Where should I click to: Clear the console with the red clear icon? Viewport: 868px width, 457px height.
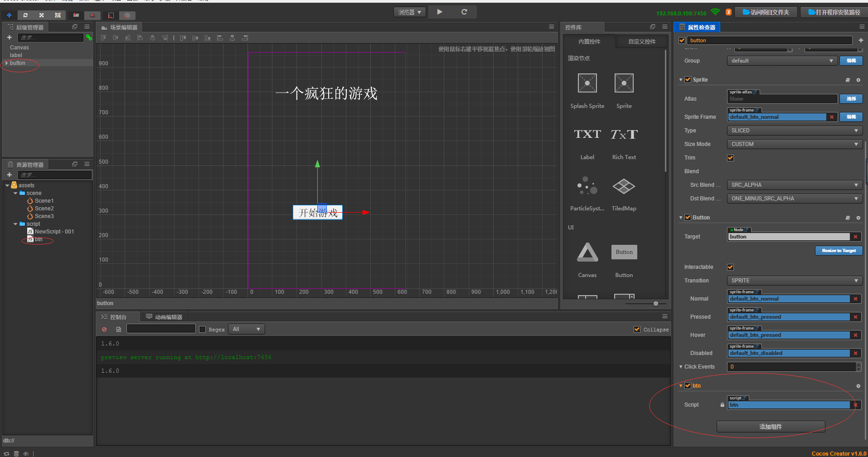(105, 330)
